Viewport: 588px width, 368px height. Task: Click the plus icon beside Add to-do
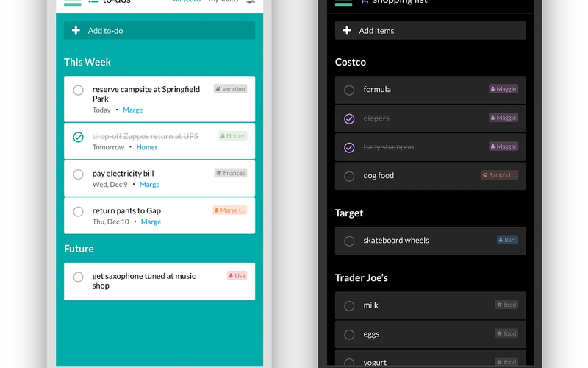(76, 30)
